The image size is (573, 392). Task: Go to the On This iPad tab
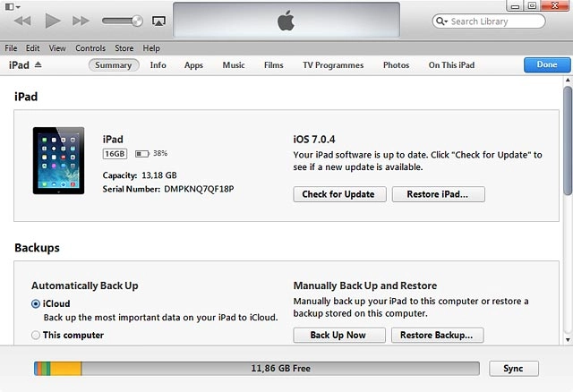(x=451, y=65)
